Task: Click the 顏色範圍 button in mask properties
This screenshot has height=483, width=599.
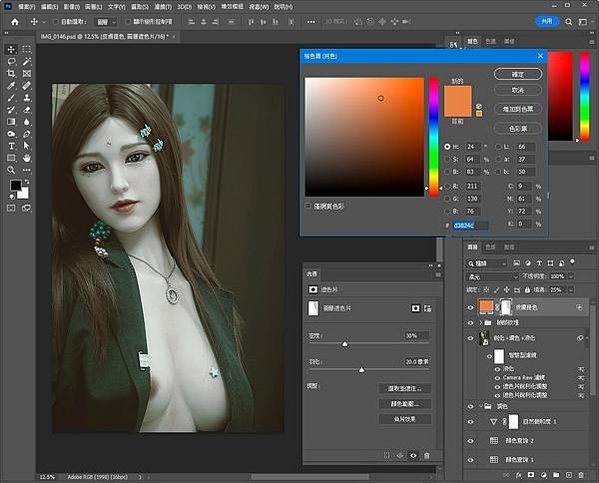Action: tap(405, 404)
